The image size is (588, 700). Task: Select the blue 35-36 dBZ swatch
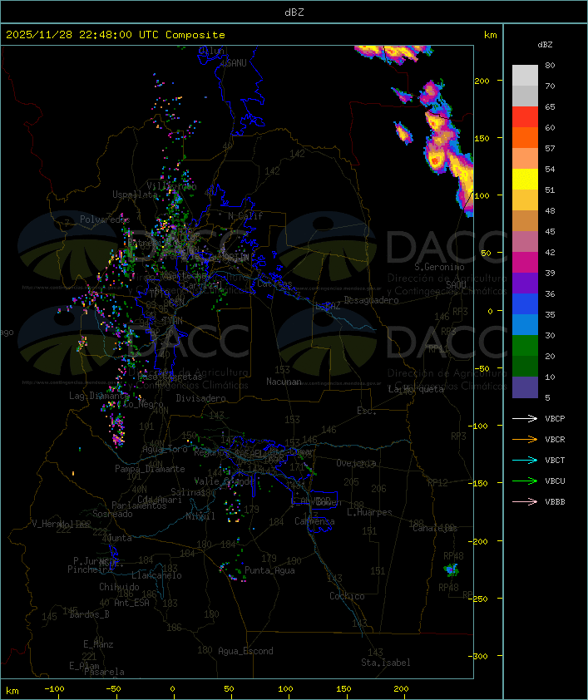click(525, 304)
